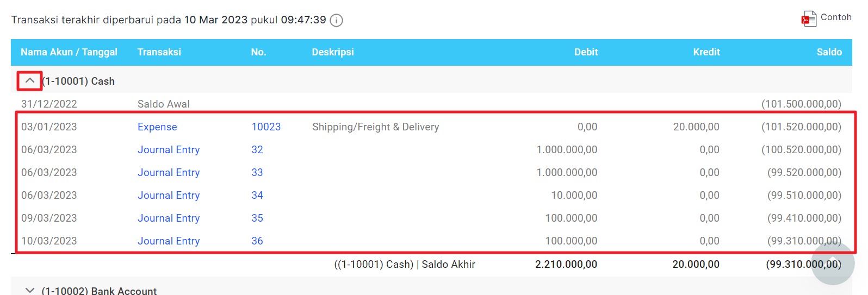
Task: Click the Debit column header
Action: [586, 52]
